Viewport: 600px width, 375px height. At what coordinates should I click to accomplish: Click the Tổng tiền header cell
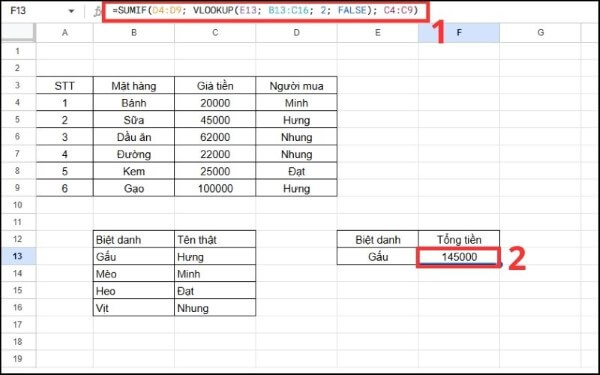(x=459, y=240)
